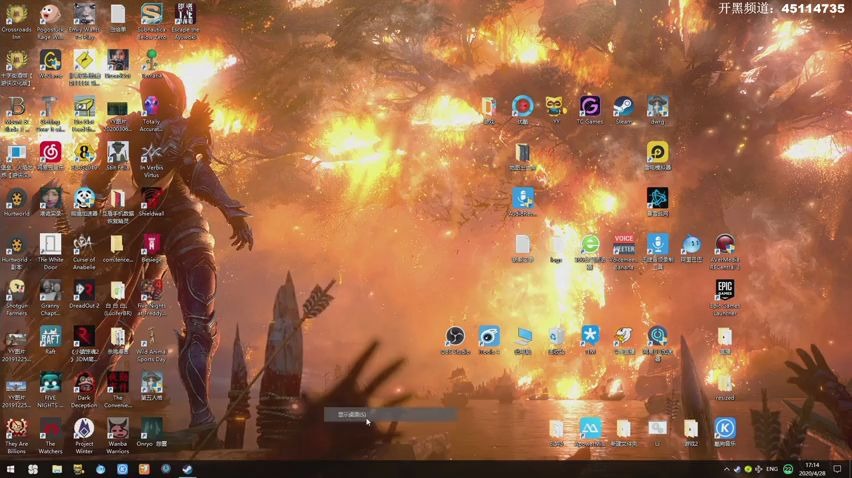The height and width of the screenshot is (478, 852).
Task: Open the Voicemeeter Banana shortcut
Action: coord(623,251)
